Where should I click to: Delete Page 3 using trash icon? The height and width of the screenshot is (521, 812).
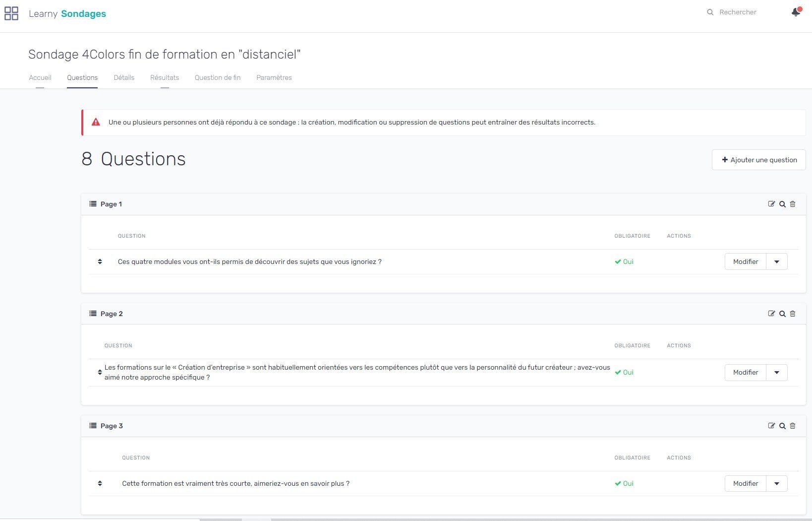(x=793, y=426)
